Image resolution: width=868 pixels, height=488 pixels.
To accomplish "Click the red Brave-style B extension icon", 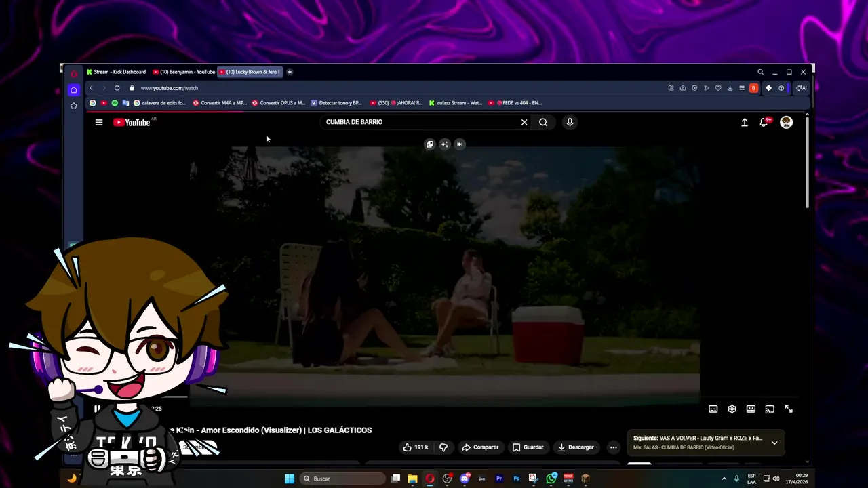I will tap(753, 88).
